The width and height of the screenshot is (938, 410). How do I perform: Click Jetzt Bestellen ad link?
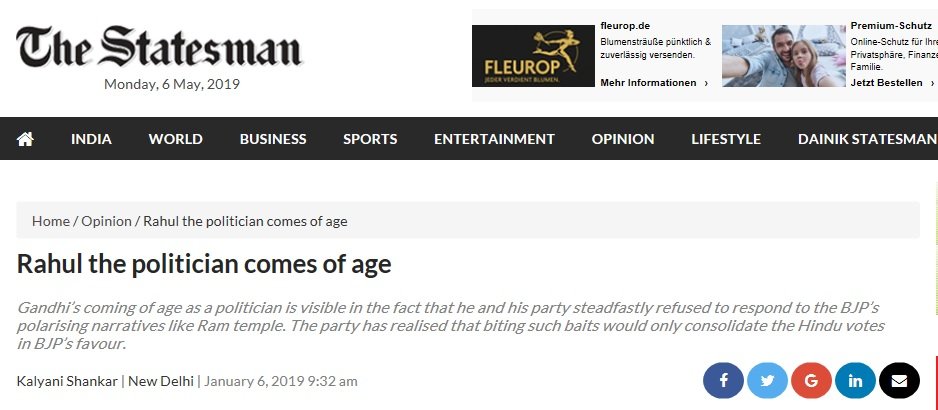pyautogui.click(x=891, y=83)
